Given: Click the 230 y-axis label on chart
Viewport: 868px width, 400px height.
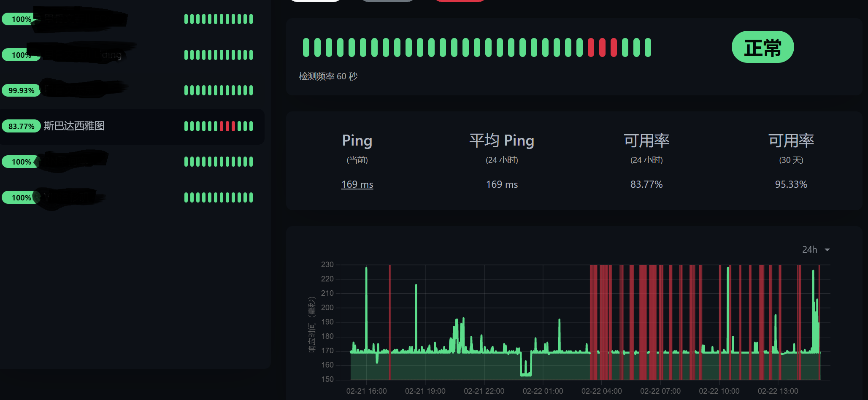Looking at the screenshot, I should pos(327,265).
